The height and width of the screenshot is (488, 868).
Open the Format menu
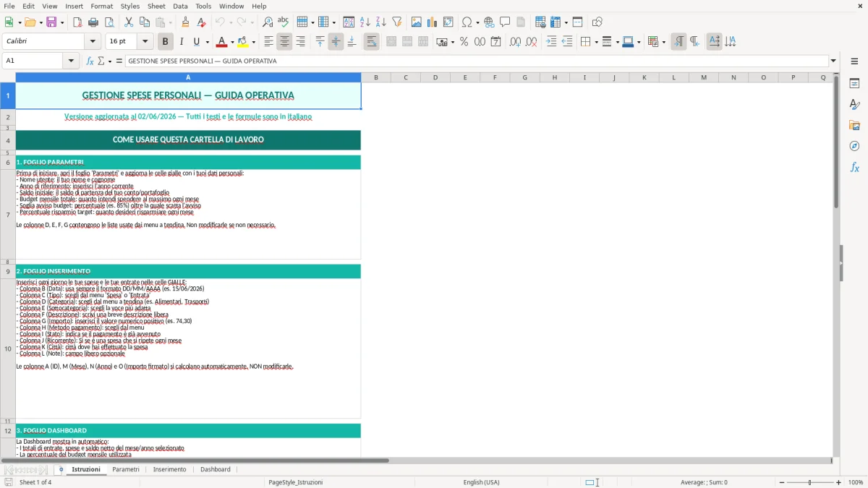coord(101,6)
